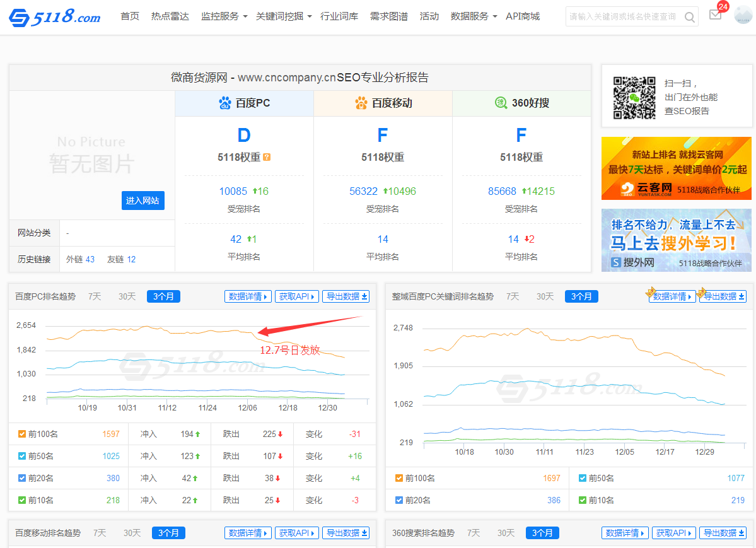Screen dimensions: 756x548
Task: Click the 搜外网 advertisement banner
Action: [x=677, y=240]
